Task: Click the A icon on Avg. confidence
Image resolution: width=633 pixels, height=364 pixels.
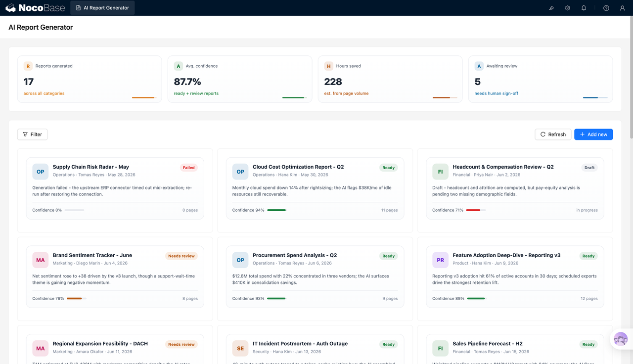Action: [178, 66]
